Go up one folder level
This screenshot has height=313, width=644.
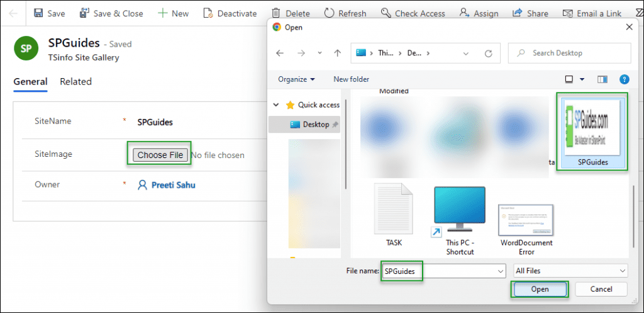(x=338, y=53)
